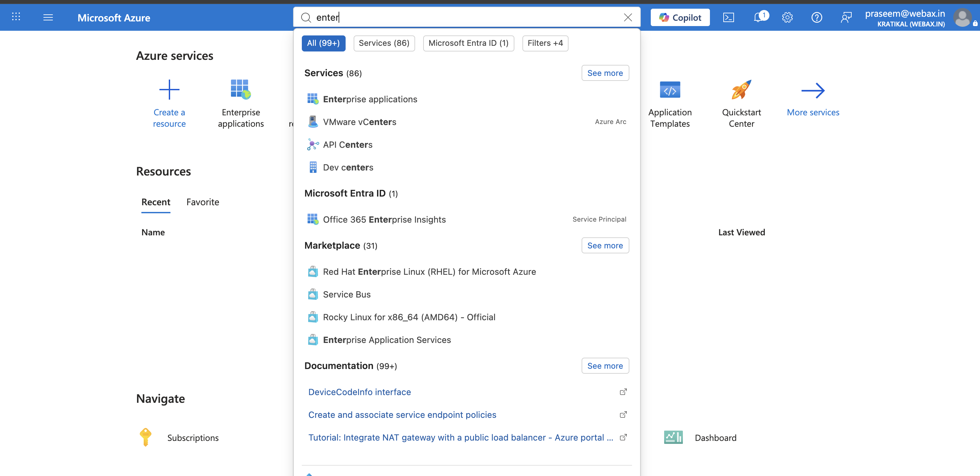Click the Last Viewed column header

(741, 232)
